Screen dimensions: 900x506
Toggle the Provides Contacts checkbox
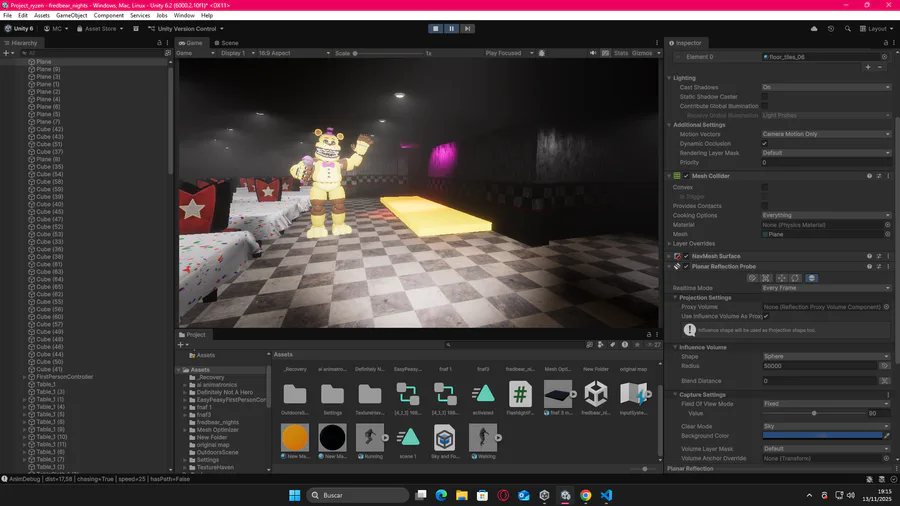pos(765,206)
